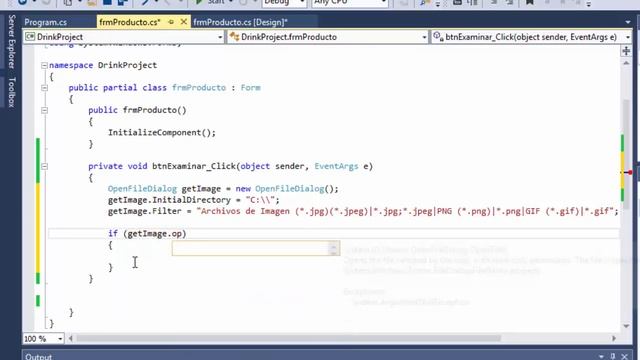This screenshot has width=640, height=360.
Task: Click the 'private void' keywords
Action: tap(118, 166)
